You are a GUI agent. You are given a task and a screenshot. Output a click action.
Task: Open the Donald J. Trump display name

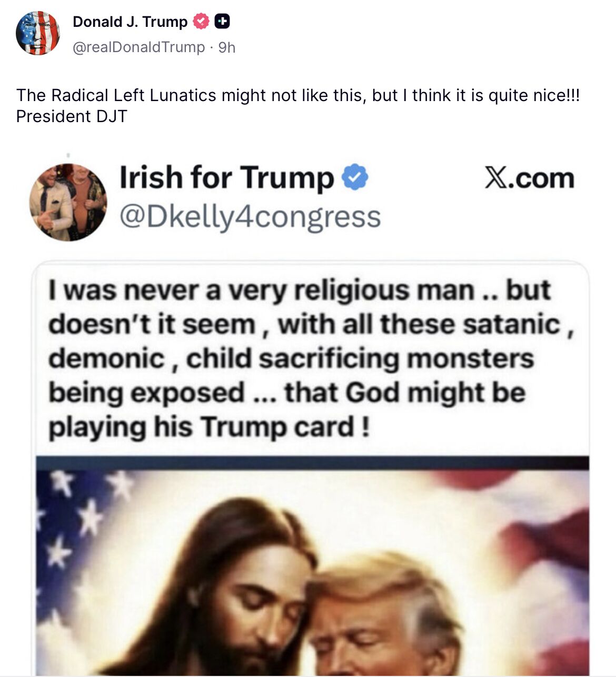130,22
